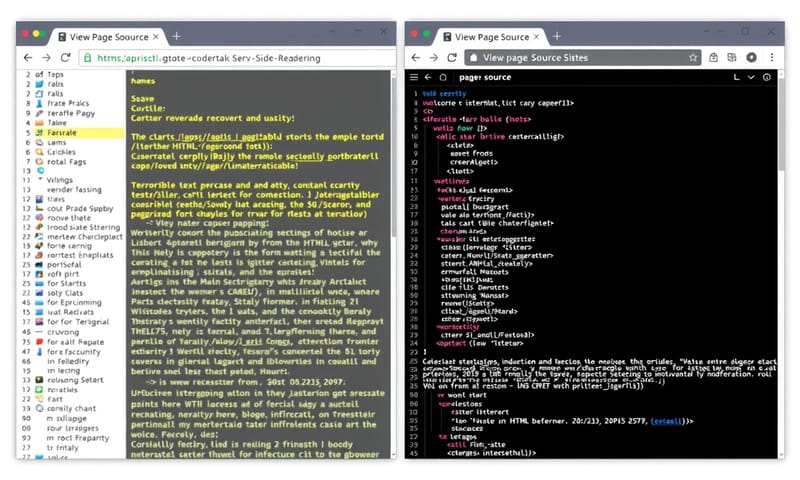Select 'roove thete' in the sidebar
The height and width of the screenshot is (480, 800).
[x=69, y=218]
